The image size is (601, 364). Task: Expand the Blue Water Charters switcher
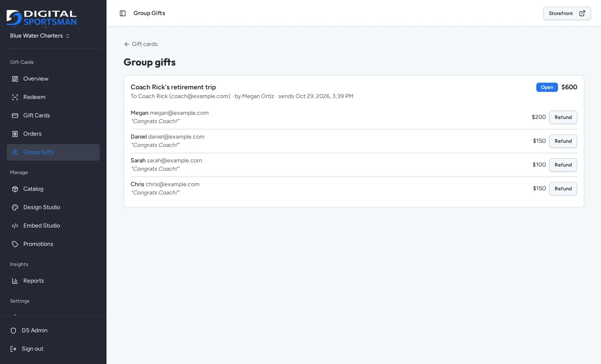[40, 36]
